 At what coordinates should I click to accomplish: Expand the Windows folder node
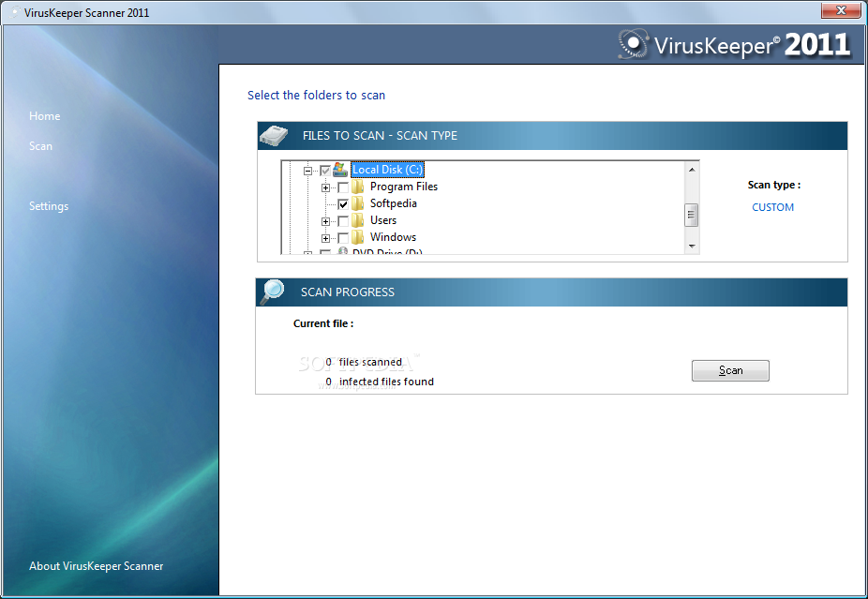click(325, 238)
